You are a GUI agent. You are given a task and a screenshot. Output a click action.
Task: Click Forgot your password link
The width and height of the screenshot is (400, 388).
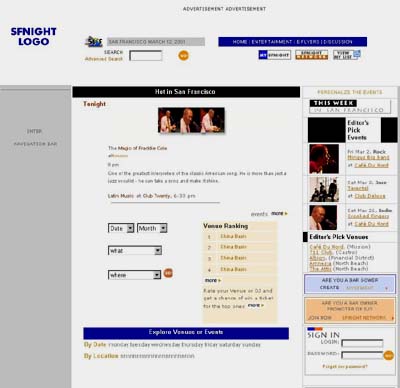tap(345, 367)
